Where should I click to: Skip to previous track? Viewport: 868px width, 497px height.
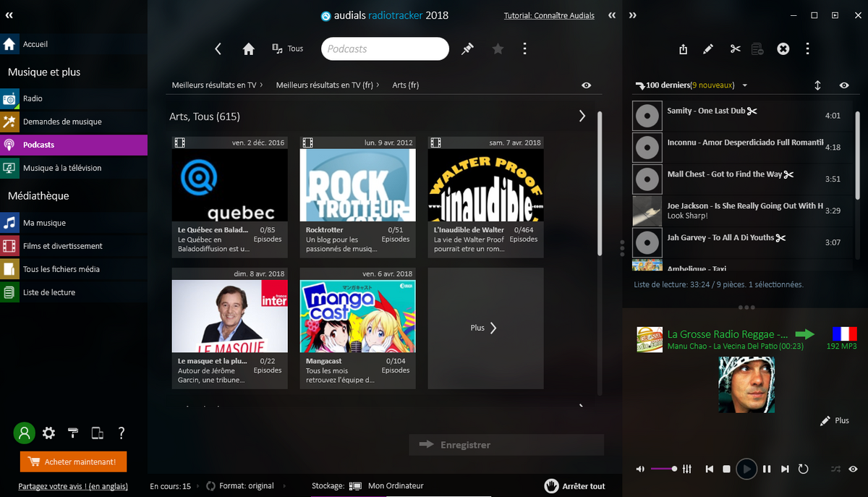710,469
